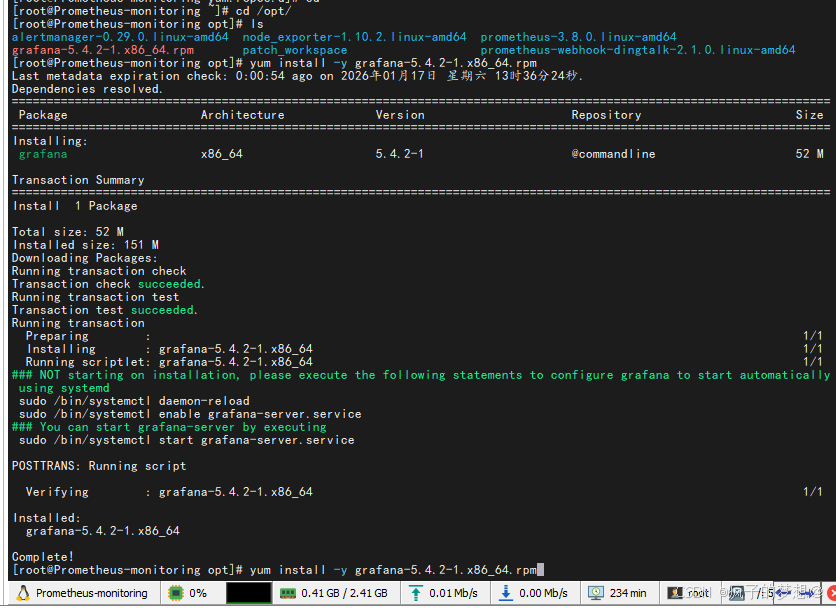
Task: Click the 'Transaction test succeeded.' line
Action: 105,310
